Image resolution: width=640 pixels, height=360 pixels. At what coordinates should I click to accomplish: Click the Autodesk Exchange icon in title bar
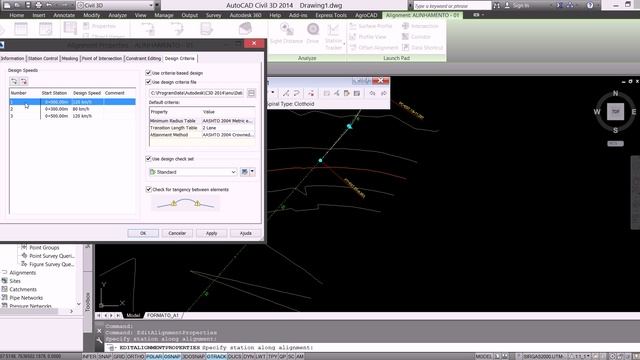[560, 5]
